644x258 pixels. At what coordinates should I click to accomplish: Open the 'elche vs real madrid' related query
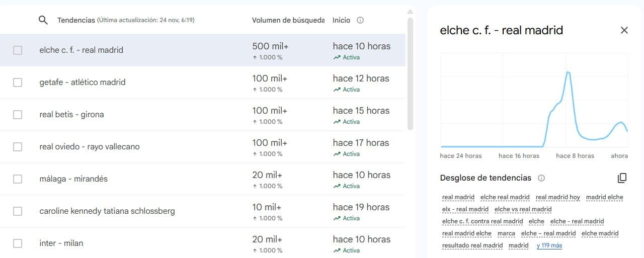point(523,209)
